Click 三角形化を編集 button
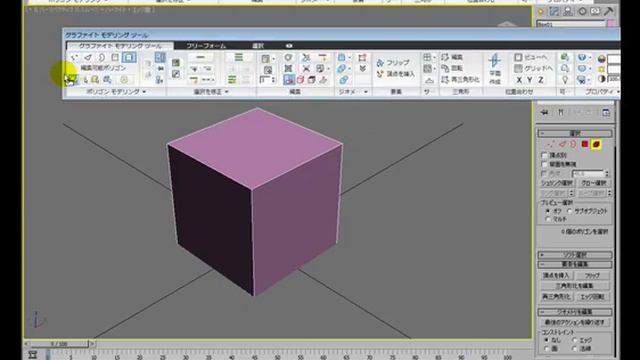This screenshot has height=360, width=640. 575,286
